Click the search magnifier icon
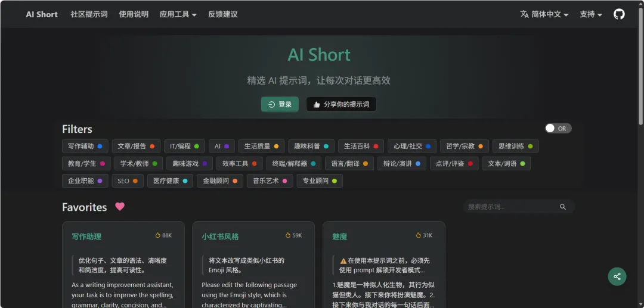This screenshot has width=644, height=308. (x=563, y=207)
